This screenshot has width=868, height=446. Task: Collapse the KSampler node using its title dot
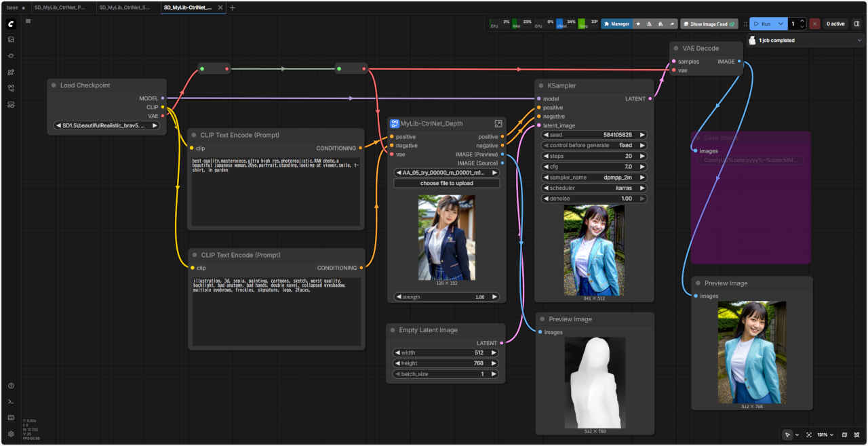(x=540, y=85)
